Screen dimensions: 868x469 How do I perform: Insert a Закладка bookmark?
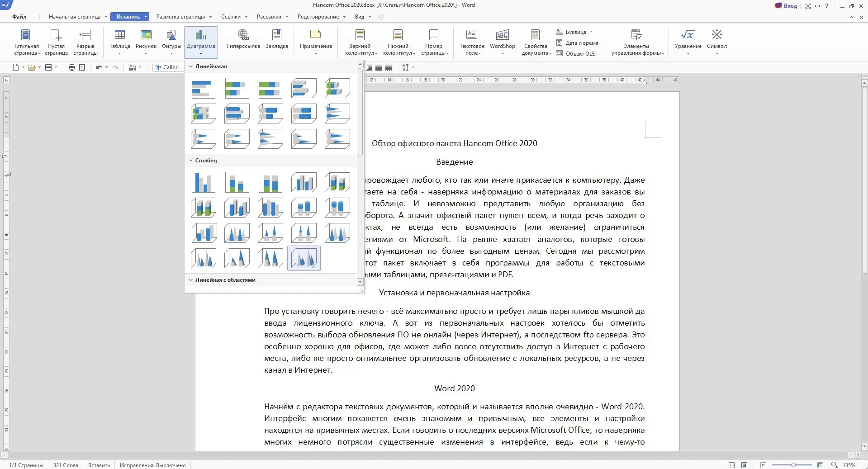pyautogui.click(x=276, y=36)
